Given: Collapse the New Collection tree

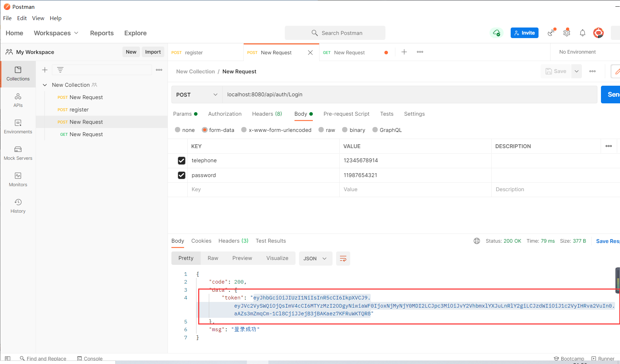Looking at the screenshot, I should [45, 85].
